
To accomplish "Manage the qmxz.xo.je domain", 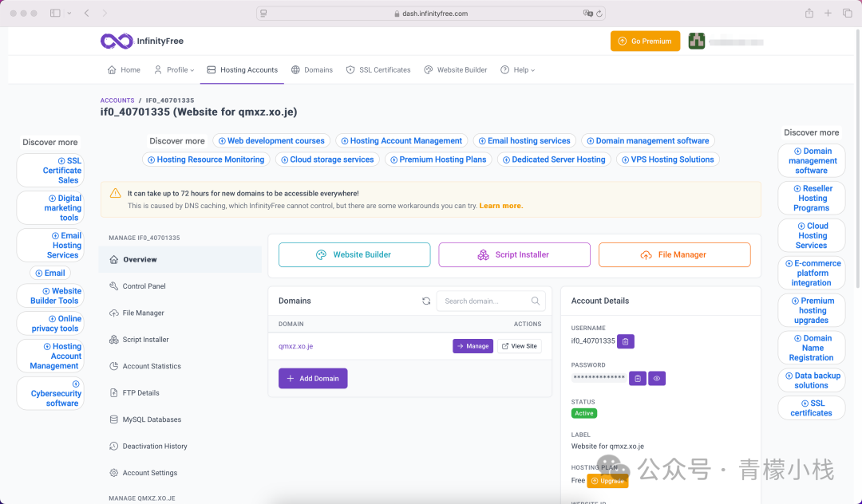I will coord(473,346).
